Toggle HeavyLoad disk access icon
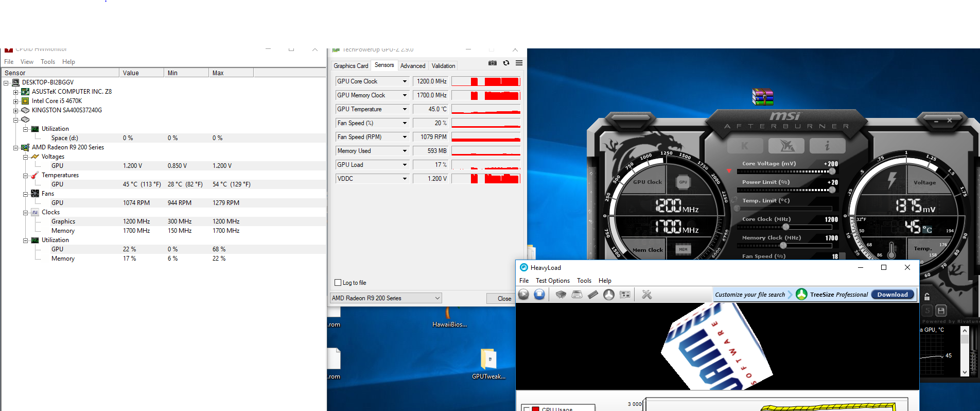 [609, 294]
